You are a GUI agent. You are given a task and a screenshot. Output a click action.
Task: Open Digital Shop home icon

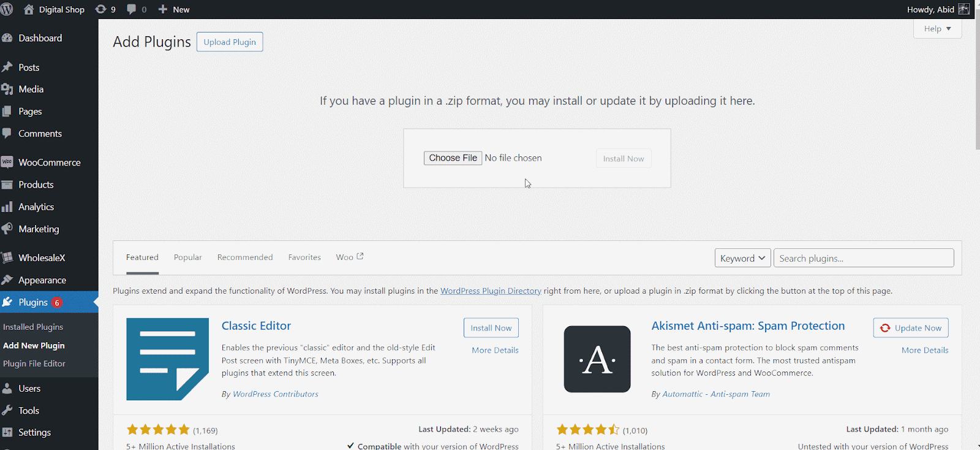(x=29, y=9)
